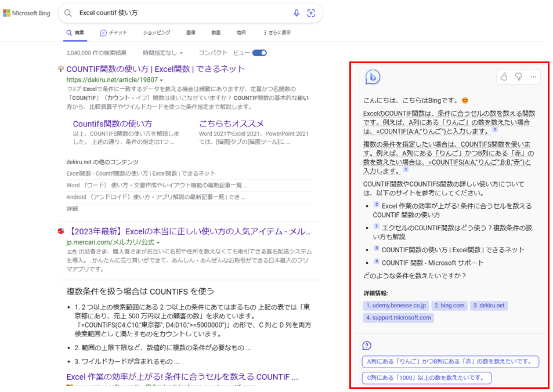Open the こちらもオススメ sublink
553x392 pixels.
click(232, 124)
